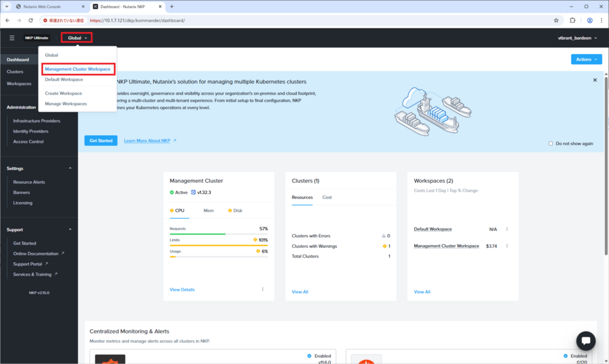Open Infrastructure Providers in the sidebar

tap(37, 121)
